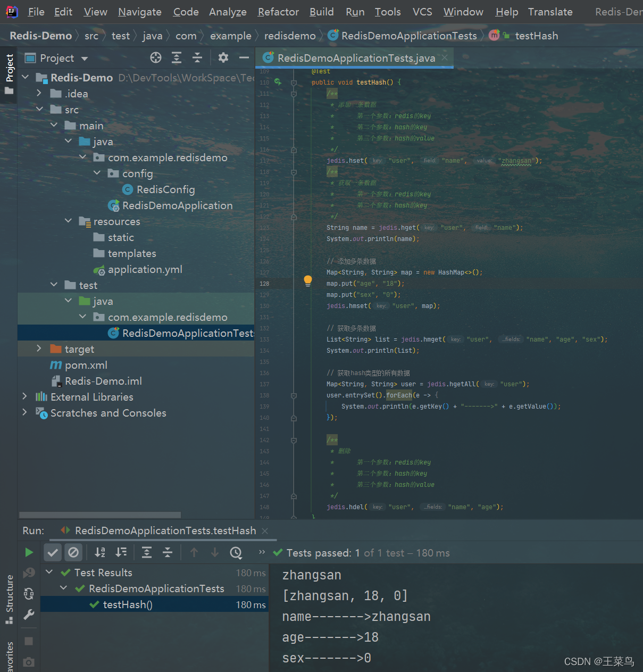Rerun tests with green play button
The height and width of the screenshot is (672, 643).
(29, 553)
